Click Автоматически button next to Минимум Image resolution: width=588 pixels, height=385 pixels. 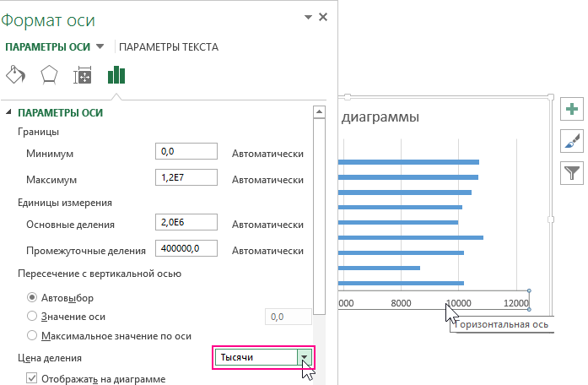(267, 154)
